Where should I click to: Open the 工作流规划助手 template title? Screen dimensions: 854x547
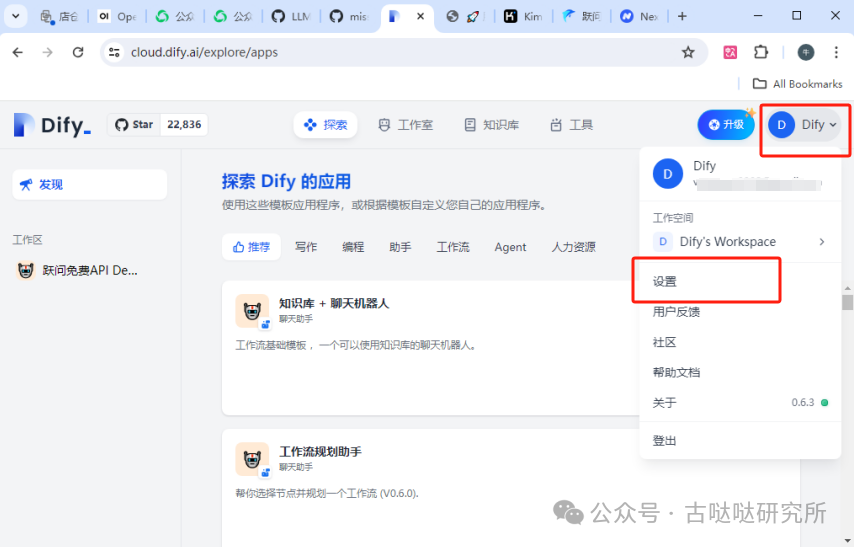[320, 452]
